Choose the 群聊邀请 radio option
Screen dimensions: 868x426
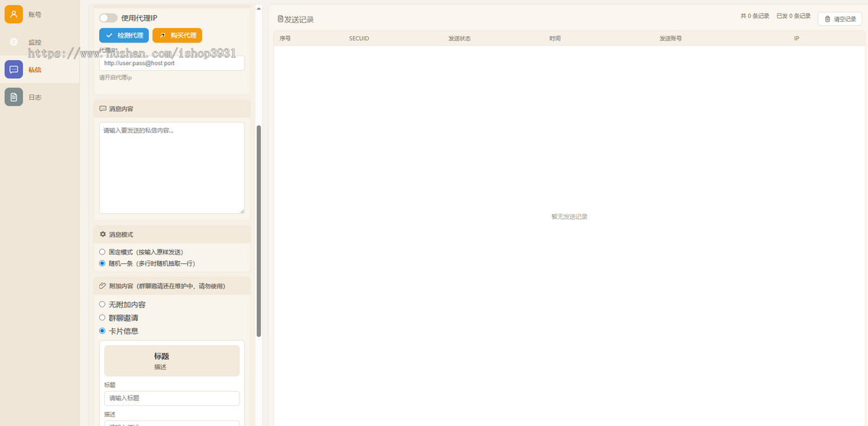[x=103, y=318]
